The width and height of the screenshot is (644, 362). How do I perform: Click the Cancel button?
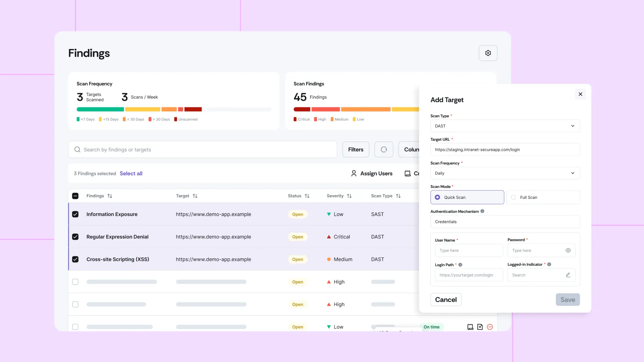point(446,299)
